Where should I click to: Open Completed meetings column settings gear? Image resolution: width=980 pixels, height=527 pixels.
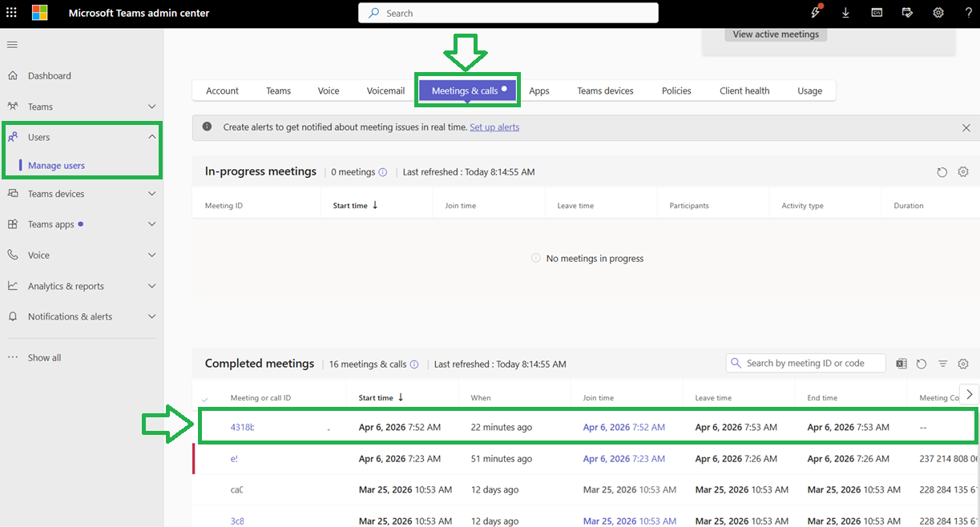click(963, 364)
